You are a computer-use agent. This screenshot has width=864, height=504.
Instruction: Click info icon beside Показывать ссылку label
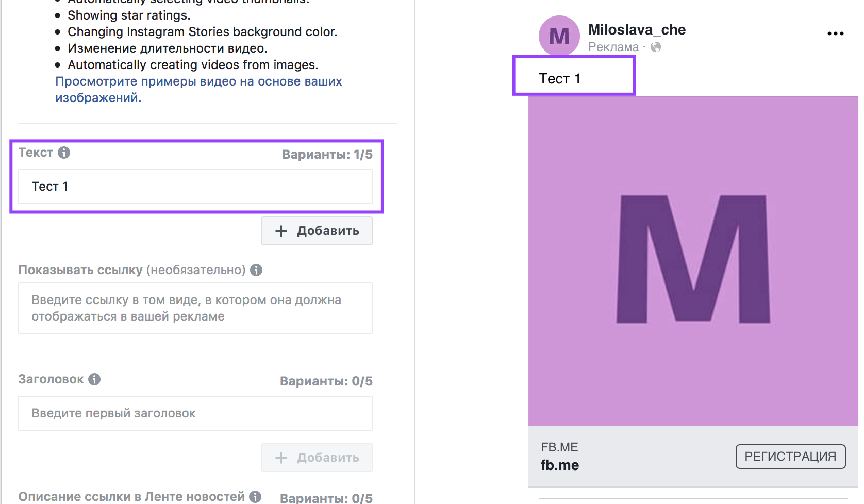[256, 270]
